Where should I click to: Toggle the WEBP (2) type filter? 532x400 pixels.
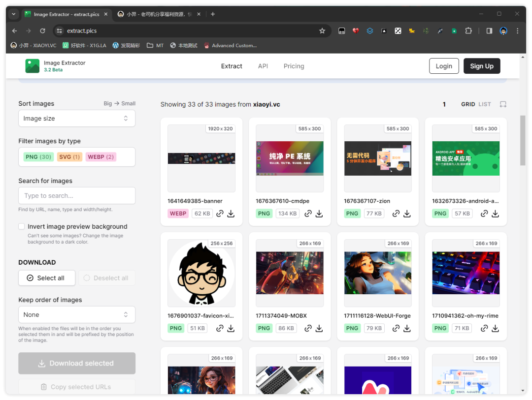[100, 157]
